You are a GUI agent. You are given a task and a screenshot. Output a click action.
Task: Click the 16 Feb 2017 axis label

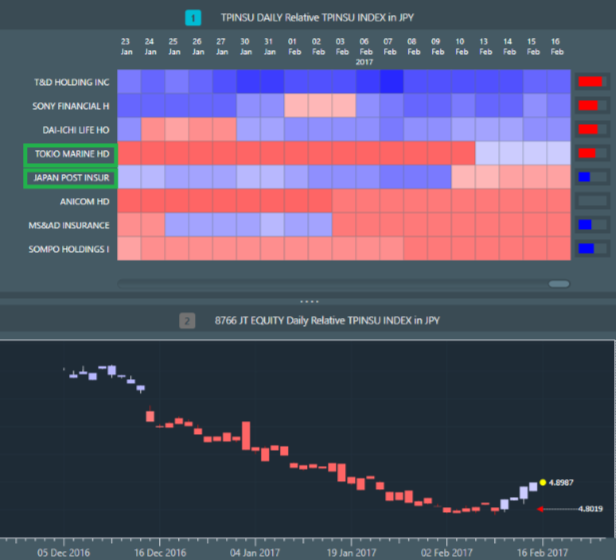[x=542, y=553]
